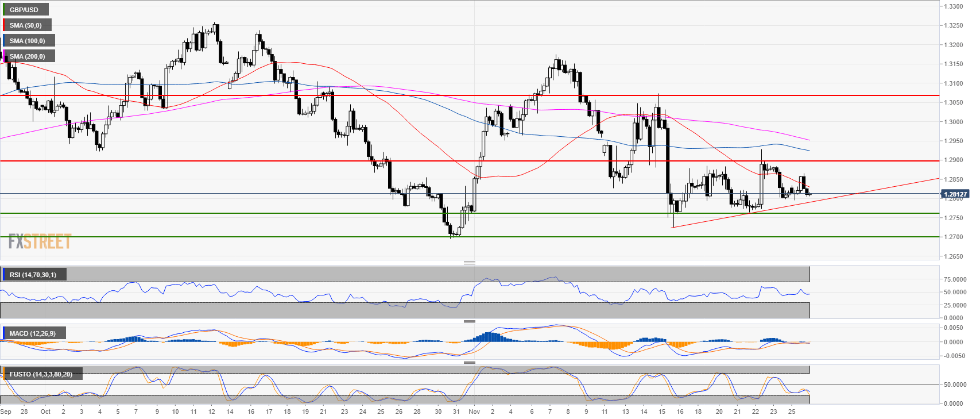Click the Nov label on the date axis
Viewport: 980px width, 419px height.
(x=474, y=412)
